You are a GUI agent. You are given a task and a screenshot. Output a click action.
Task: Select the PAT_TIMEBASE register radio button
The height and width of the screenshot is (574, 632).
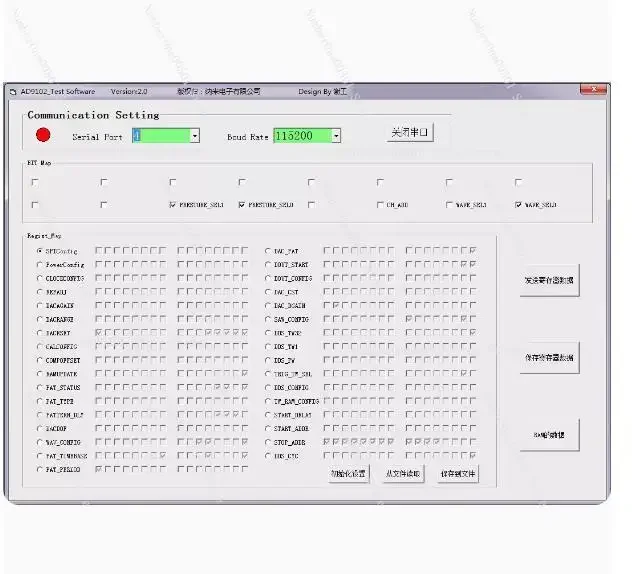pyautogui.click(x=40, y=456)
